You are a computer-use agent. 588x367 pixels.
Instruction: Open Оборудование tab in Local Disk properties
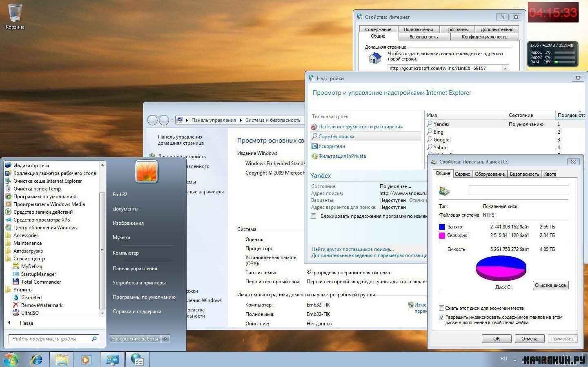[490, 174]
